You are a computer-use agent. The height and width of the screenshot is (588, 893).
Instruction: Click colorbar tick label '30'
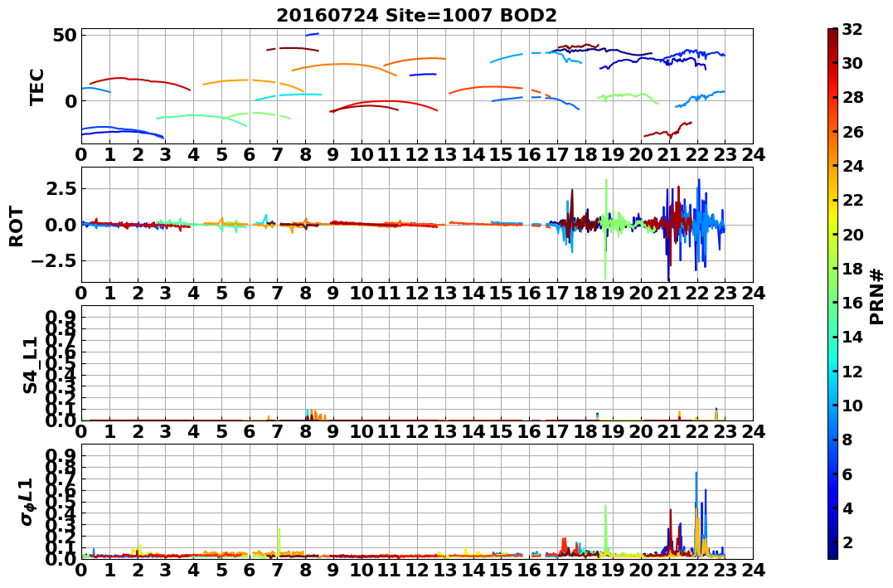click(x=852, y=63)
